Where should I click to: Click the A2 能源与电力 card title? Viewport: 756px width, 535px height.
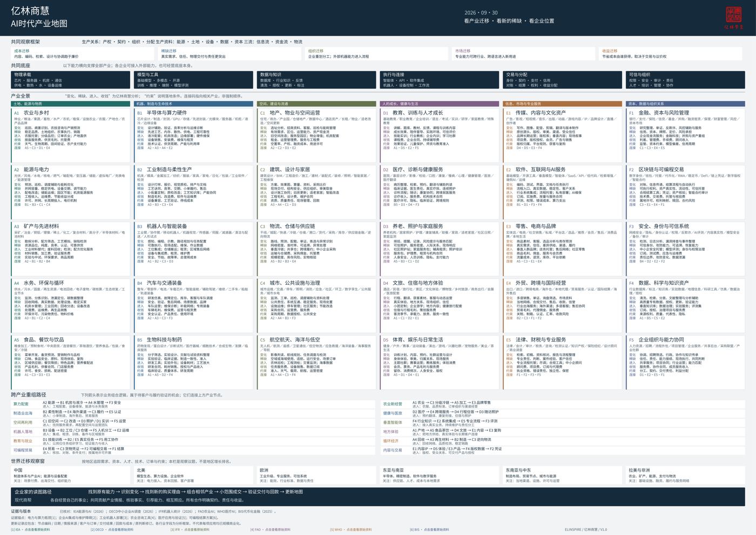point(32,170)
